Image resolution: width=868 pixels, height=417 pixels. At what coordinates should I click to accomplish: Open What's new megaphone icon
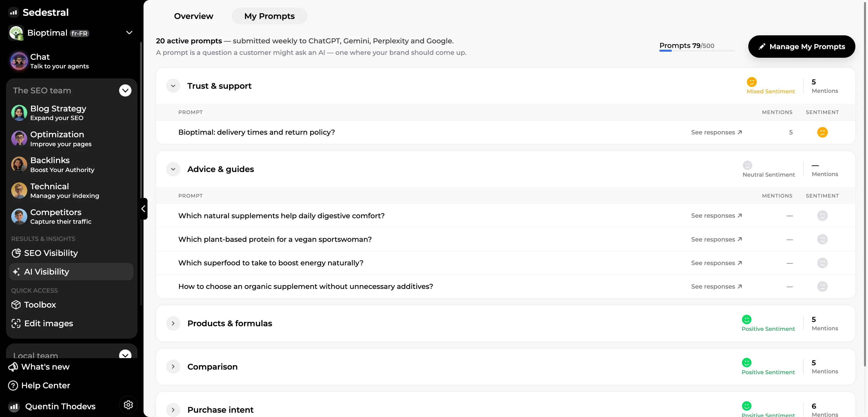tap(13, 367)
